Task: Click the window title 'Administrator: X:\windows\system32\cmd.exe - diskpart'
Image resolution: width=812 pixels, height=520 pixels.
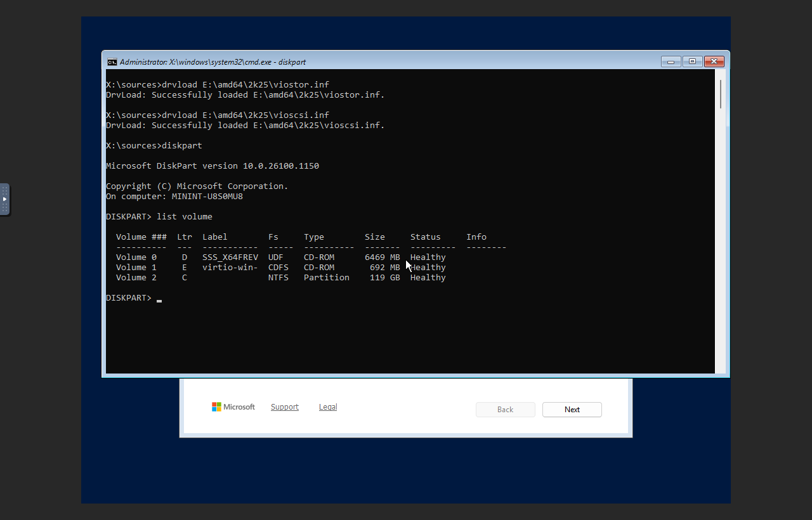Action: (x=213, y=62)
